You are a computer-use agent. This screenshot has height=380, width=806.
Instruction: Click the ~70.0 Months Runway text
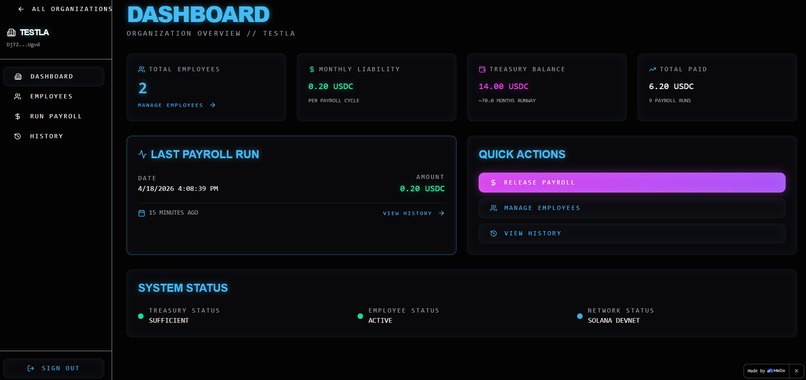pyautogui.click(x=507, y=101)
